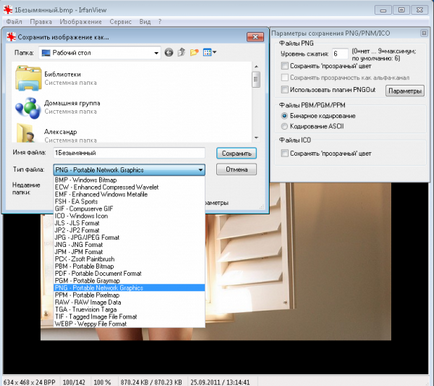The image size is (434, 386).
Task: Open the view menu icon in dialog
Action: pos(209,52)
